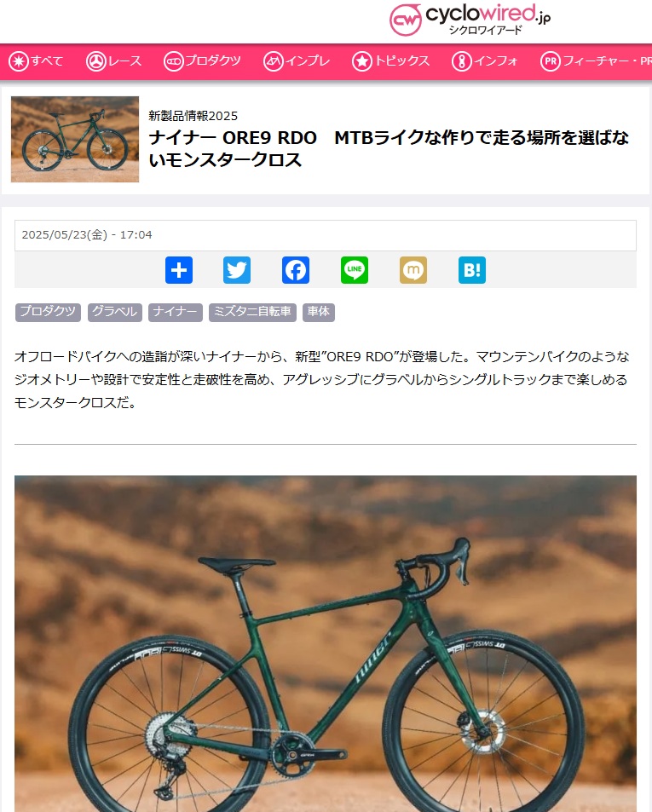Click the cyclowired.jp logo
Screen dimensions: 652x812
tap(470, 19)
